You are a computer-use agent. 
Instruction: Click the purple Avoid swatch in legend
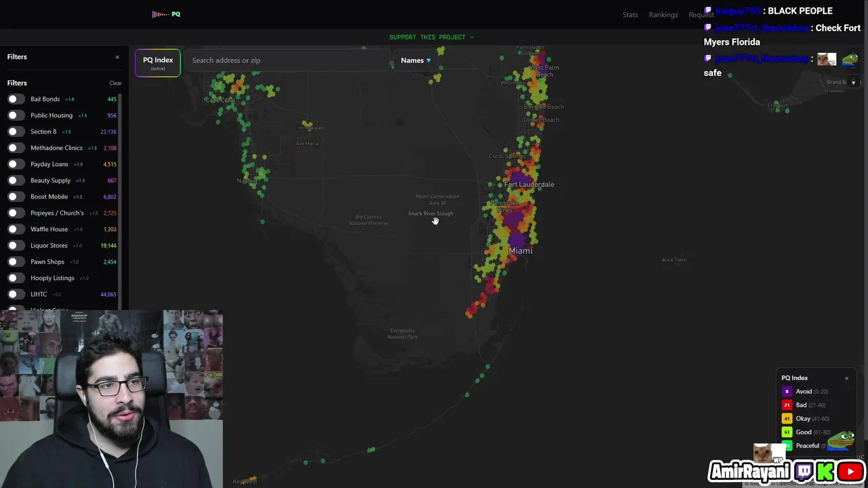[x=787, y=392]
